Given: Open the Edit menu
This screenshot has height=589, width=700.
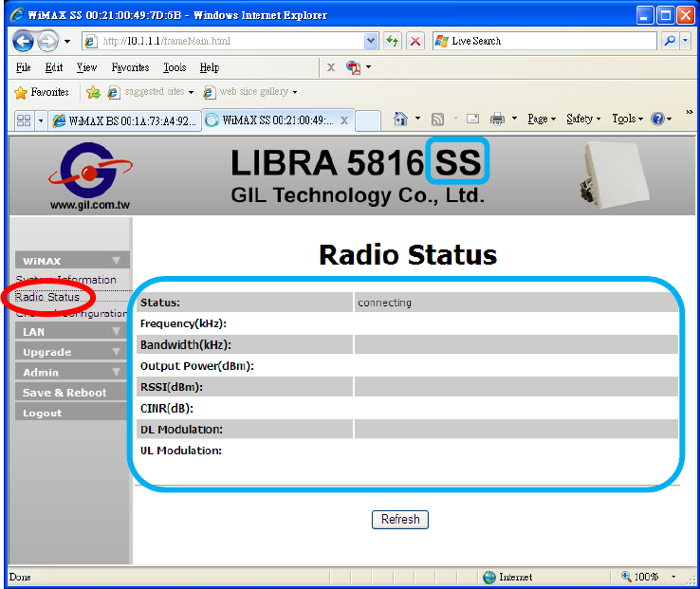Looking at the screenshot, I should [54, 67].
